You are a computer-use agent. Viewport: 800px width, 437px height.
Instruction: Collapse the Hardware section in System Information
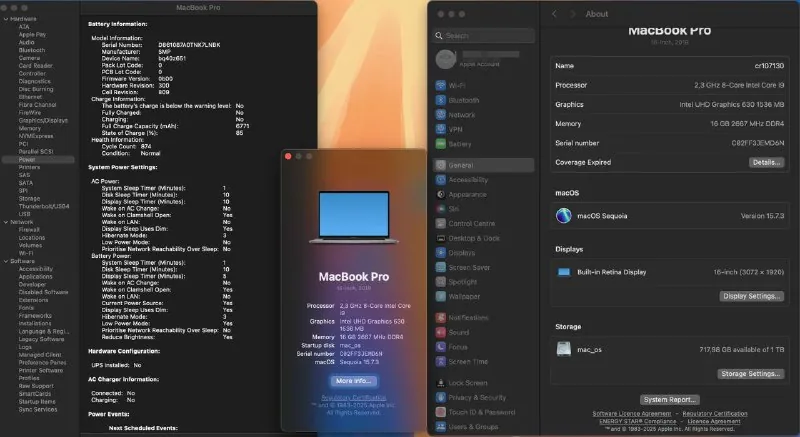click(x=6, y=19)
